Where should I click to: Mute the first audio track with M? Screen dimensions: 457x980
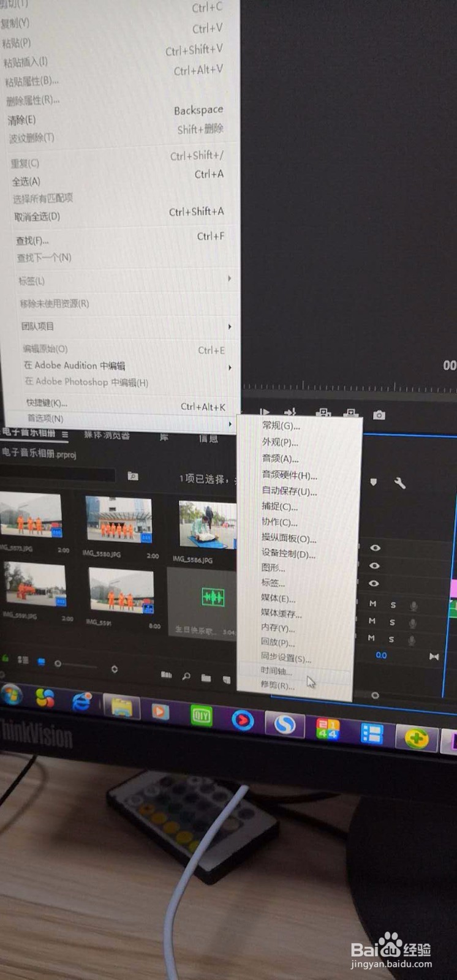(372, 603)
